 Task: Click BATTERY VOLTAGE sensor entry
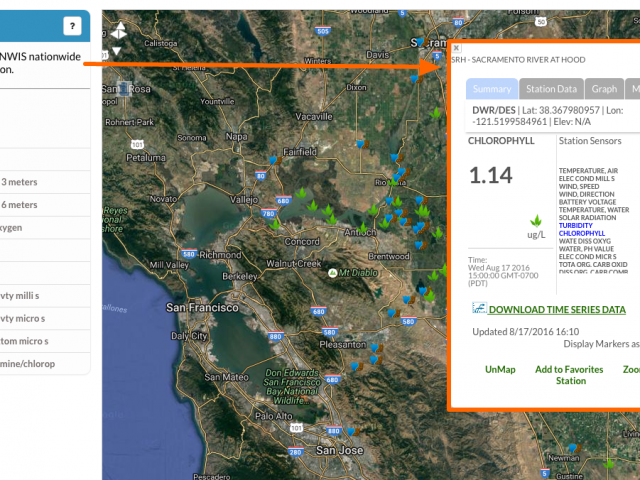pyautogui.click(x=587, y=202)
